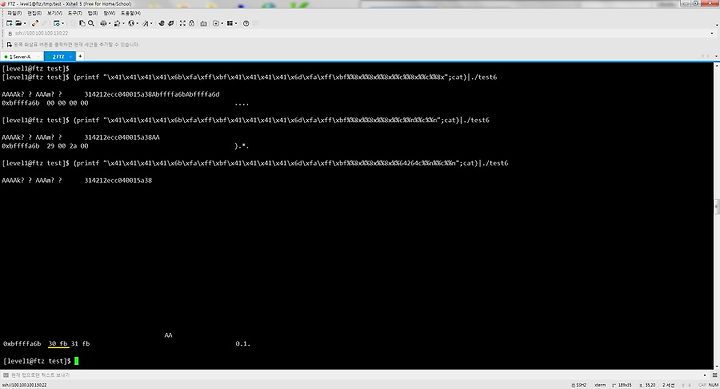Viewport: 720px width, 389px height.
Task: Click the plus button to add new tab
Action: (80, 56)
